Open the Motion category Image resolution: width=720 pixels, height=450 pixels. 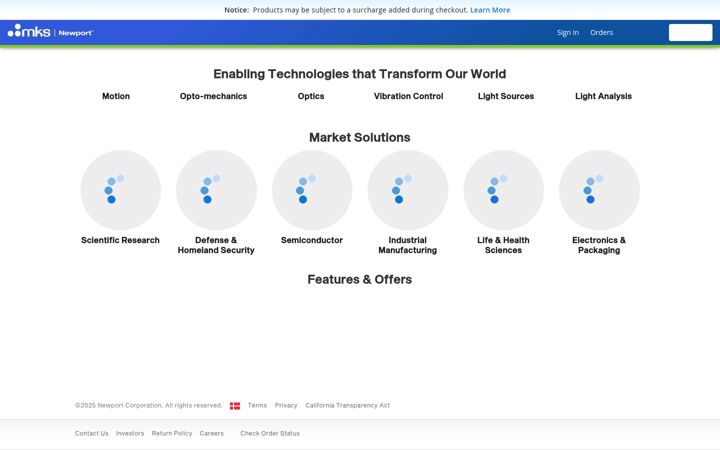coord(116,96)
